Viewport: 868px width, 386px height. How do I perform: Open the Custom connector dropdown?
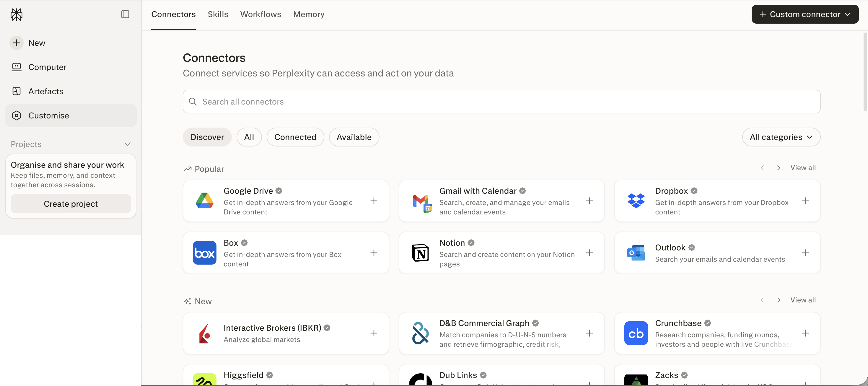coord(805,14)
